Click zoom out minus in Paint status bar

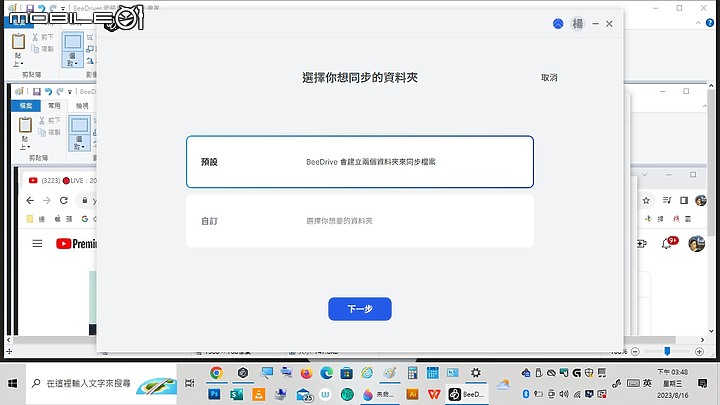point(635,352)
